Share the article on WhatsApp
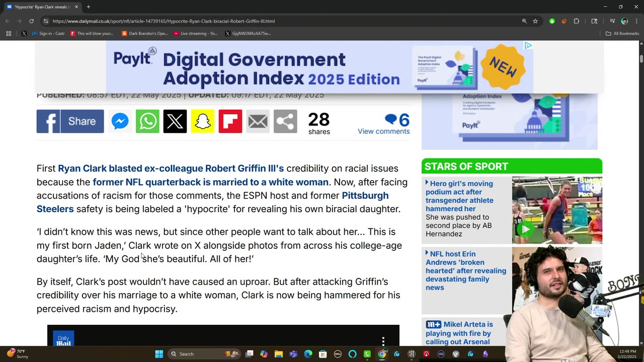The width and height of the screenshot is (644, 362). pos(147,121)
